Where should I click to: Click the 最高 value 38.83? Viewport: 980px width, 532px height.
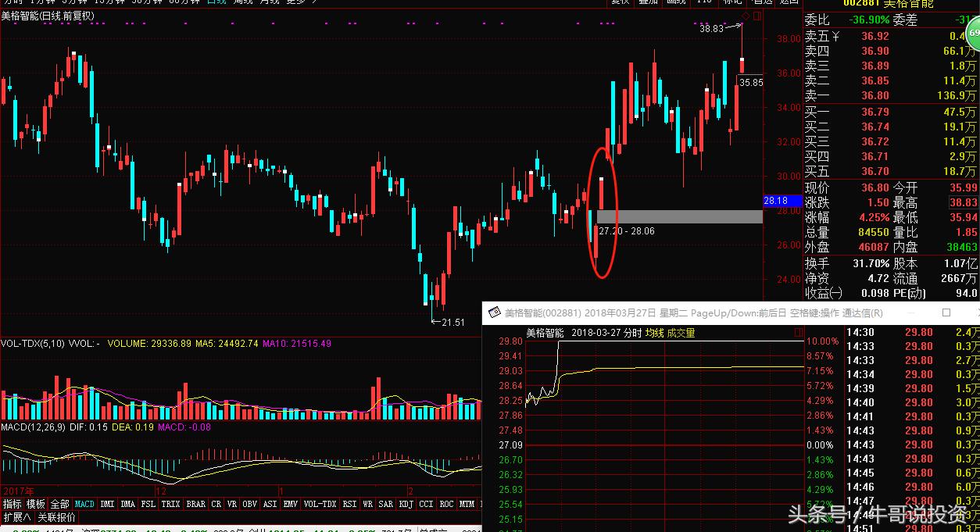(x=962, y=202)
